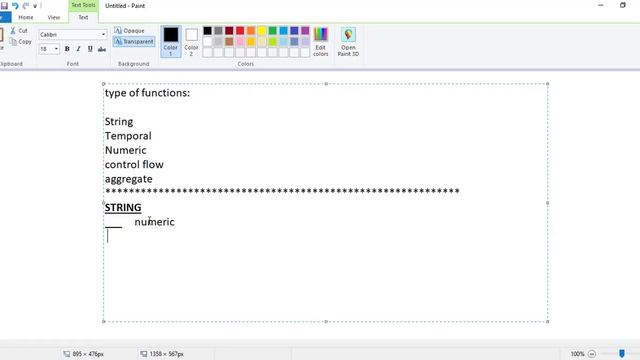The height and width of the screenshot is (360, 640).
Task: Pick the brown color swatch
Action: (x=229, y=42)
